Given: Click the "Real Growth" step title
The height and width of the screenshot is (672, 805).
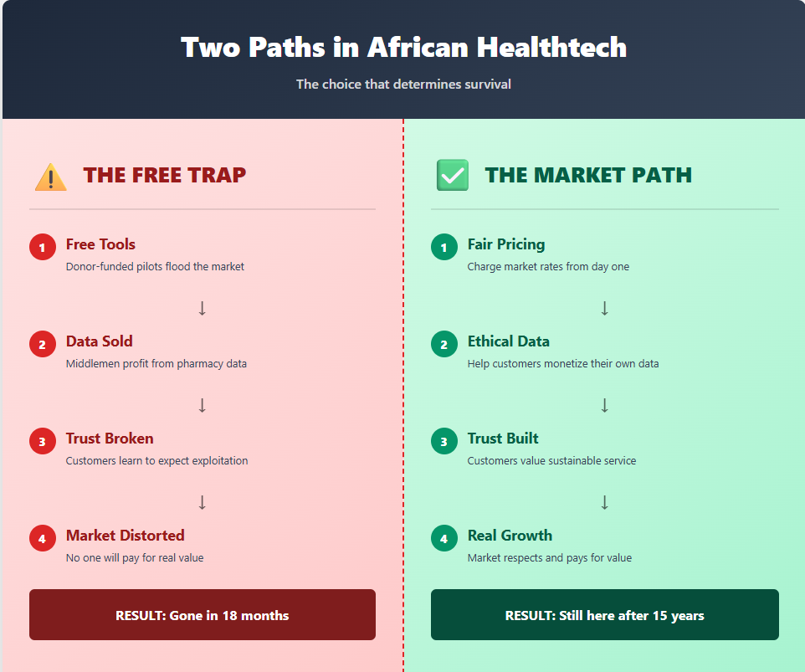Looking at the screenshot, I should point(510,536).
